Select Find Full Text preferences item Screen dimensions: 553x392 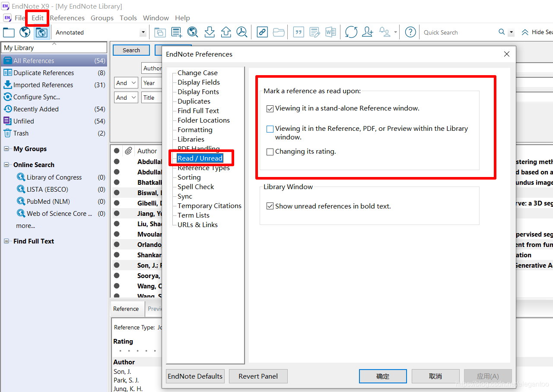198,111
